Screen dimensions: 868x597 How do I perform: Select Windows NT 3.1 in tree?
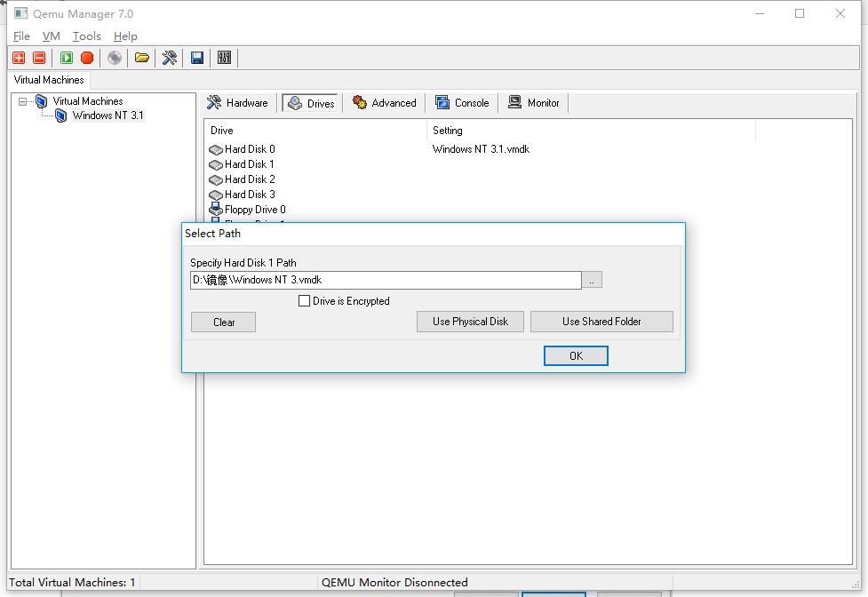[x=108, y=115]
